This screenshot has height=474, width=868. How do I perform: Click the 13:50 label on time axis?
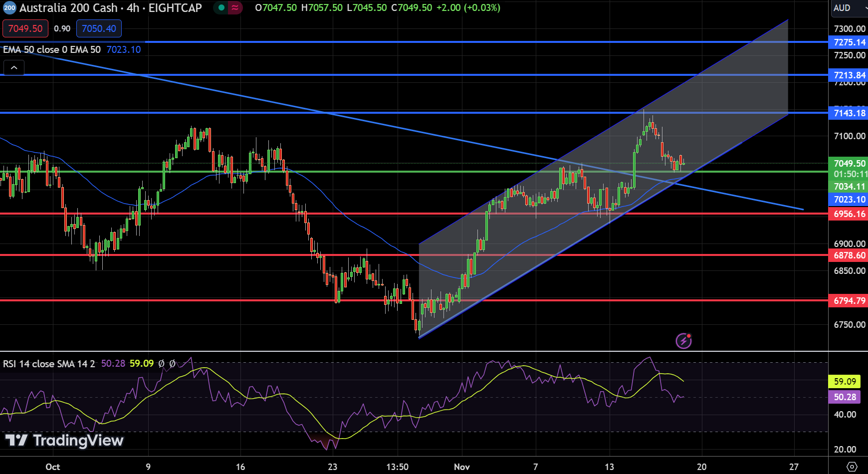pyautogui.click(x=397, y=467)
